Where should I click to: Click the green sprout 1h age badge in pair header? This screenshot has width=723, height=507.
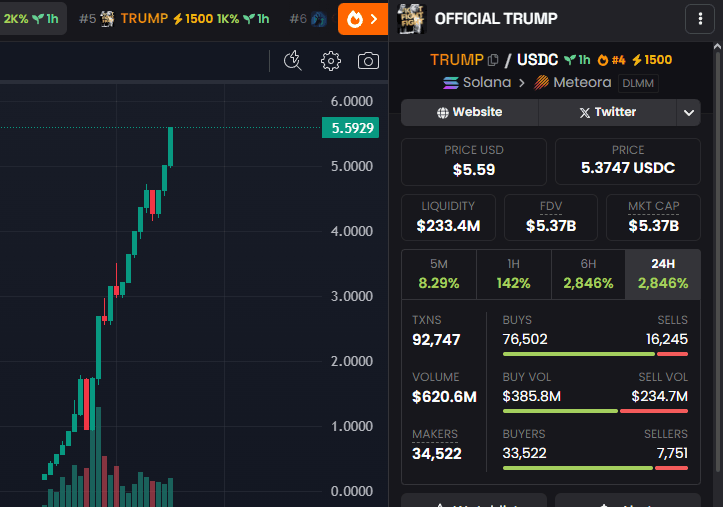tap(577, 60)
